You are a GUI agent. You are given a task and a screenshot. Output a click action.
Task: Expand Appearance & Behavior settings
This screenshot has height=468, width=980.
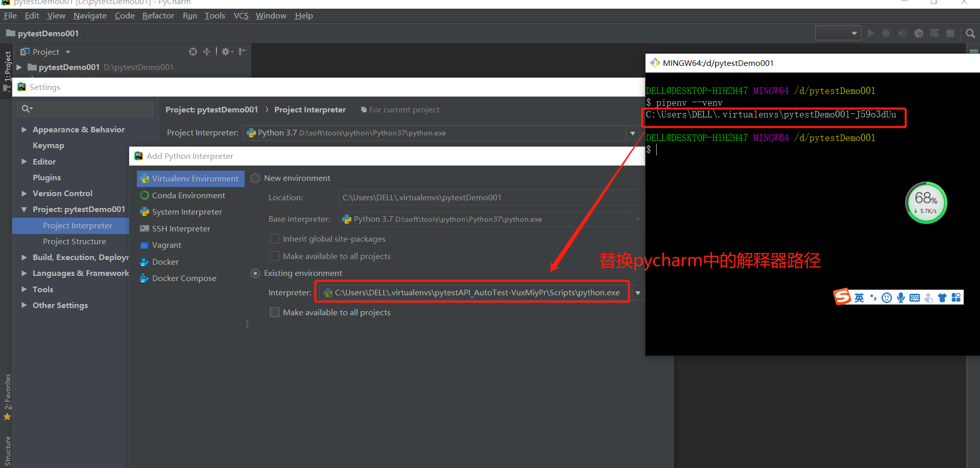tap(24, 130)
